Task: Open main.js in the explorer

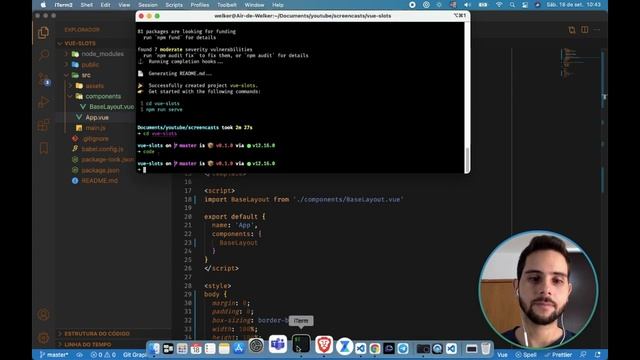Action: click(x=96, y=128)
